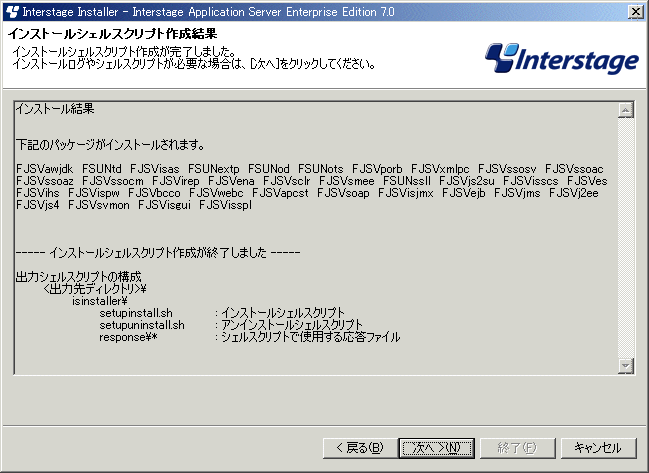Click the package name FJSVsclr

click(x=286, y=181)
